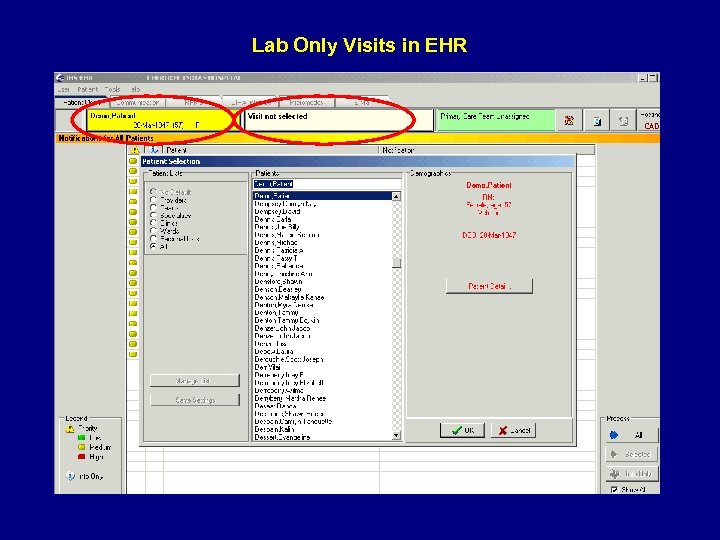Select the Specialties patient list radio button

[x=153, y=215]
